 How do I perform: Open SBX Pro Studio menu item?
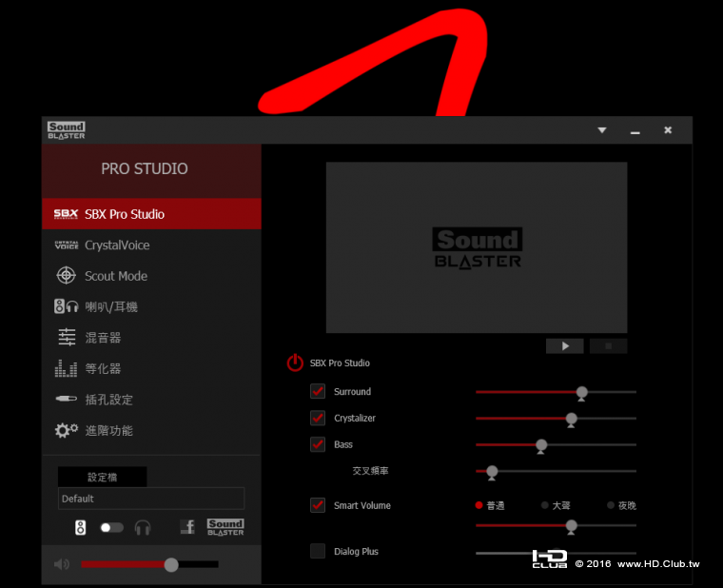[x=151, y=214]
